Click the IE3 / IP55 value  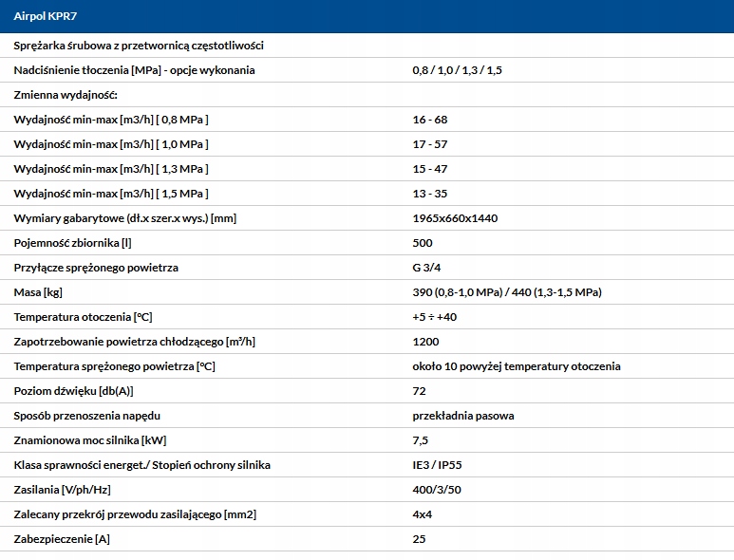click(437, 465)
